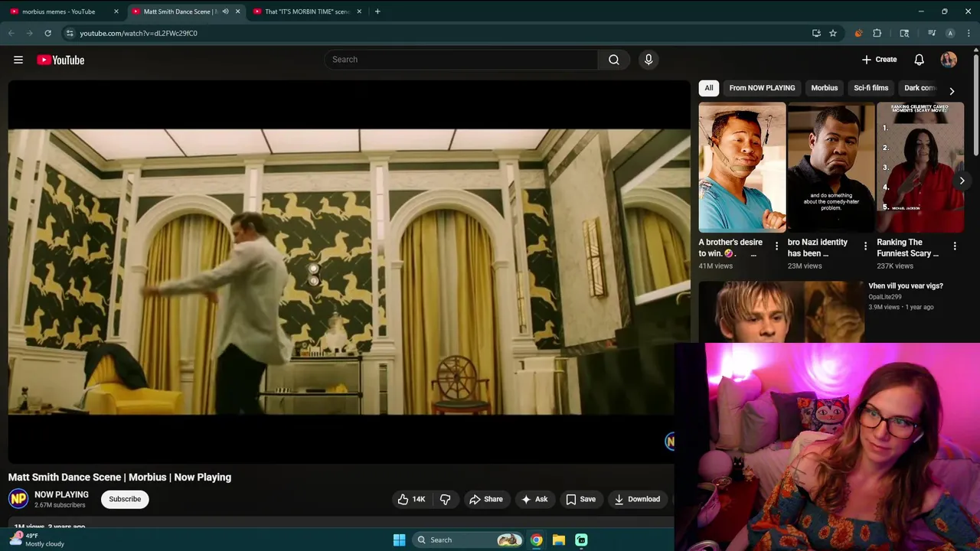
Task: Open the Create menu
Action: pos(879,60)
